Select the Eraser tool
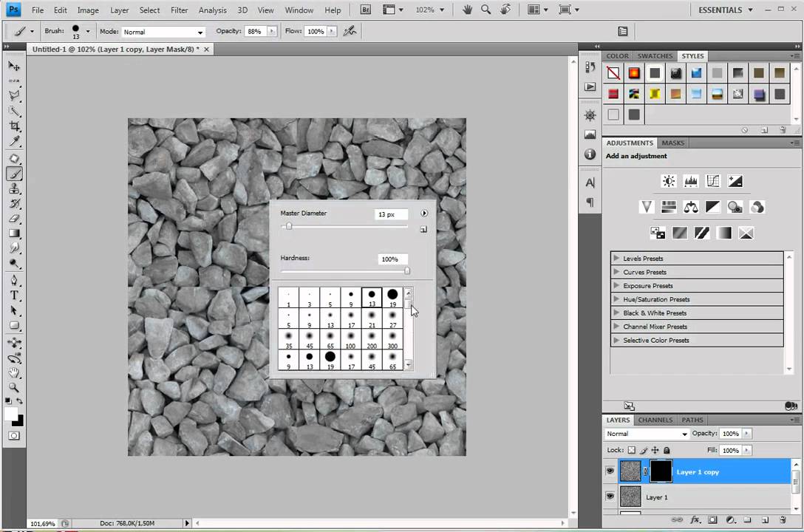The image size is (804, 532). tap(14, 219)
